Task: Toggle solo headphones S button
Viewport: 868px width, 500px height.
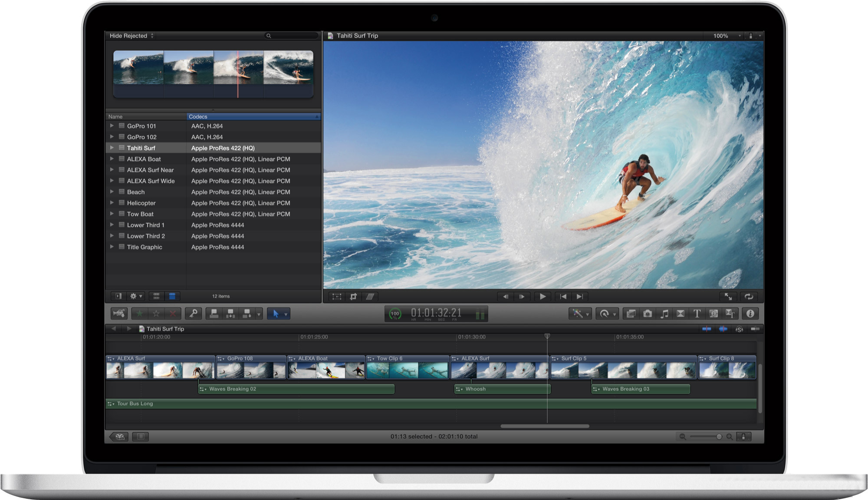Action: 739,329
